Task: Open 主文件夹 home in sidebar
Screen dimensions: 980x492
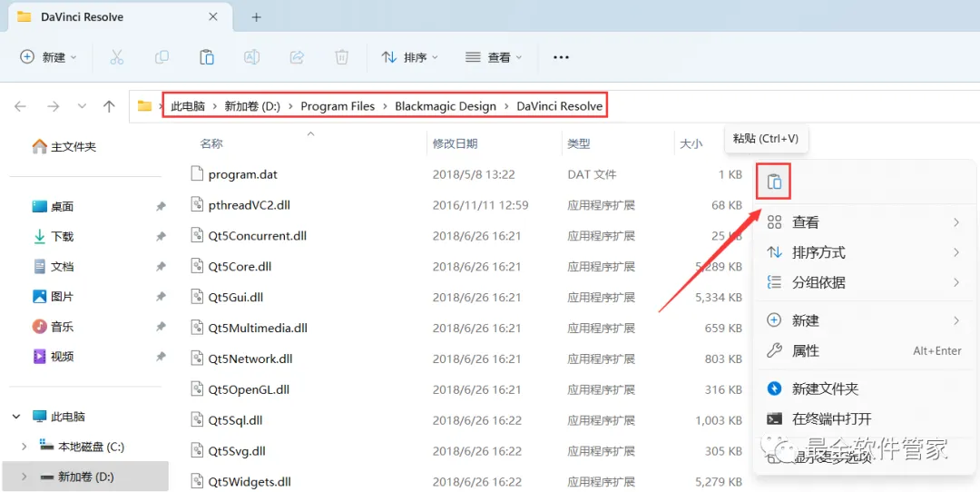Action: 64,147
